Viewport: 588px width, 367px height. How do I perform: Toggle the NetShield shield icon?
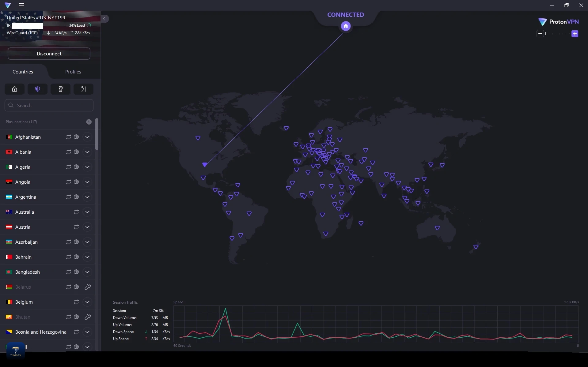coord(37,89)
